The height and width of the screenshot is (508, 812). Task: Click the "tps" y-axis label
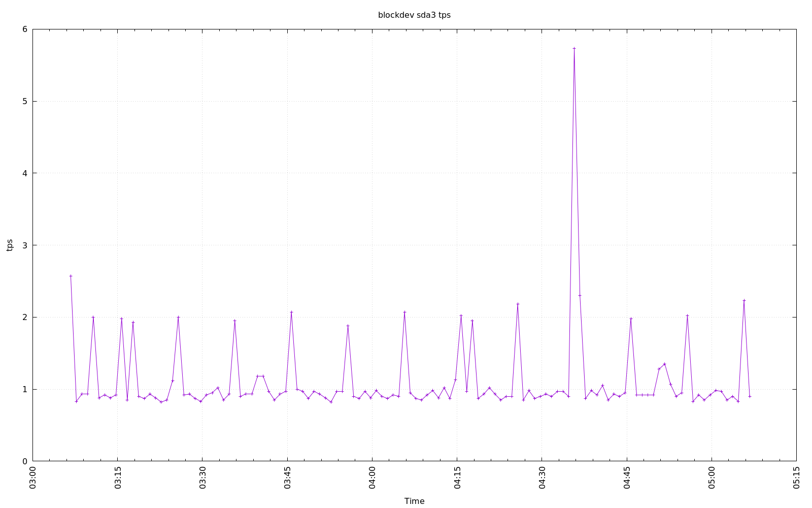[10, 245]
